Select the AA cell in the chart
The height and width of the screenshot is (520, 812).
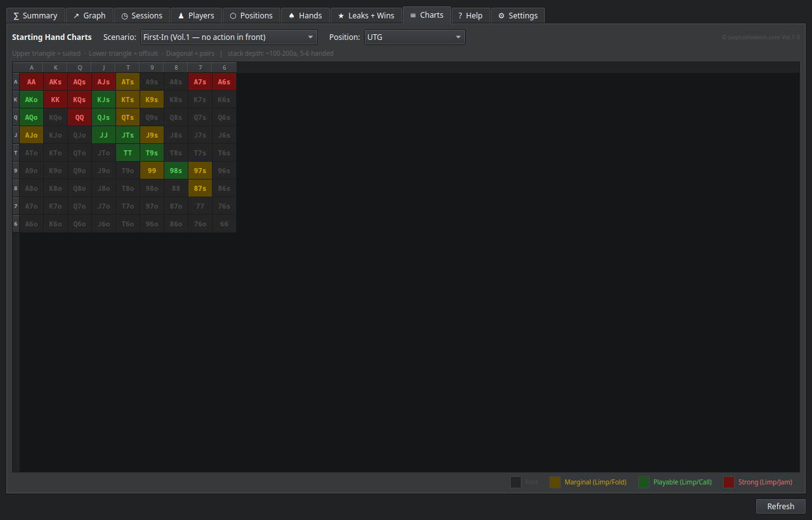[32, 82]
